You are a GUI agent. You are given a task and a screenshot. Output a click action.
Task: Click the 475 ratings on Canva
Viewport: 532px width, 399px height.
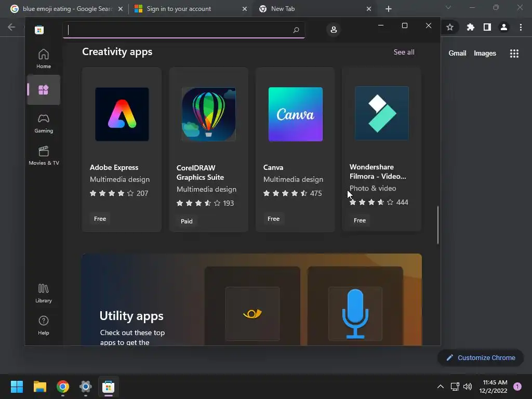(x=316, y=193)
